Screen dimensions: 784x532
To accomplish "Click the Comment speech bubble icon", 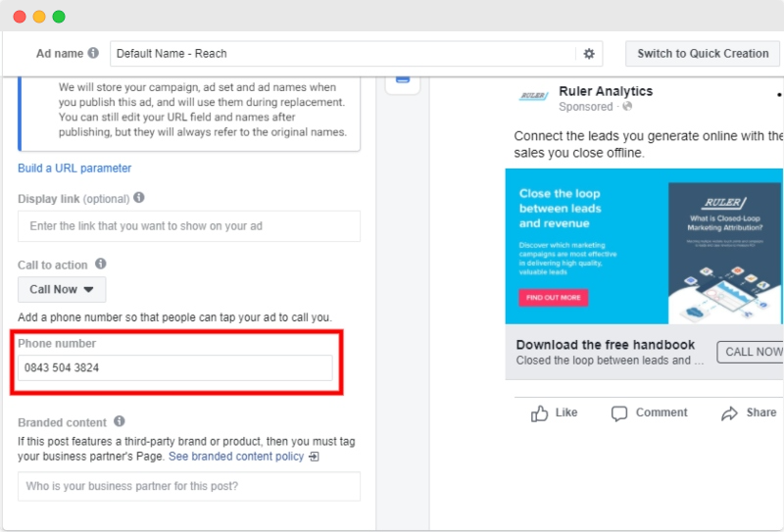I will 619,413.
